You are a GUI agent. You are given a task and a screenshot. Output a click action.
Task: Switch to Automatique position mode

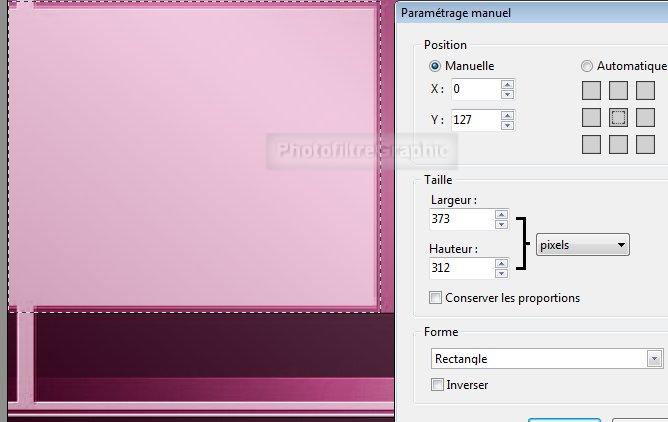[x=587, y=66]
